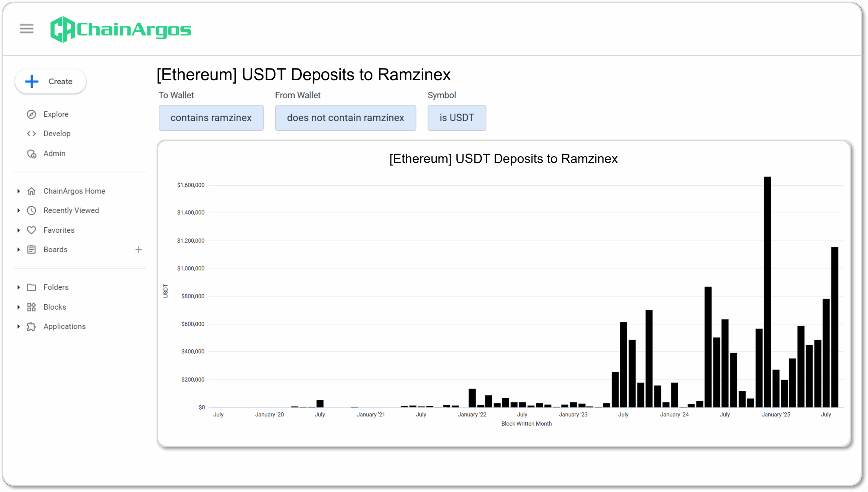Click the ChainArgos logo
Viewport: 868px width, 492px height.
coord(120,29)
